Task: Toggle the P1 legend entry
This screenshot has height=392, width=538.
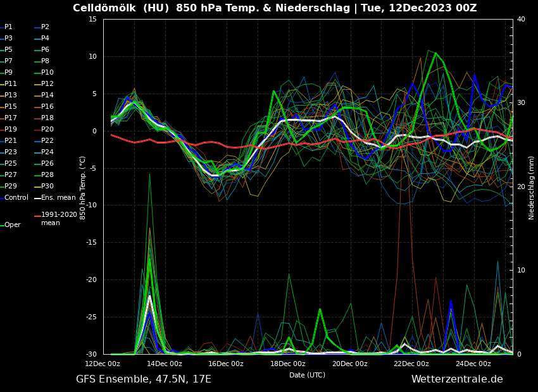Action: pyautogui.click(x=8, y=27)
